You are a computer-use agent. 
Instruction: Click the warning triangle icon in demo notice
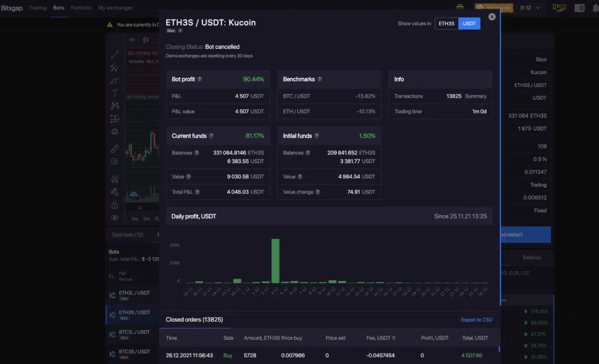109,25
